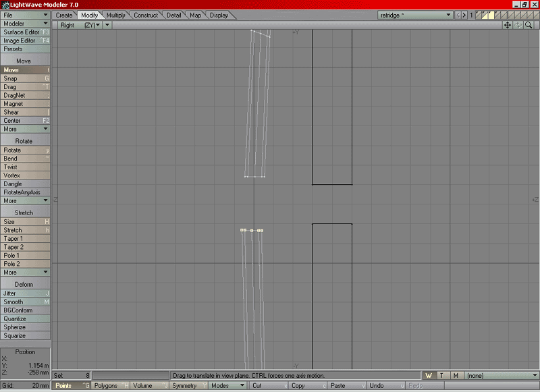Go to previous layer bank arrow
Screen dimensions: 540x392
[458, 15]
